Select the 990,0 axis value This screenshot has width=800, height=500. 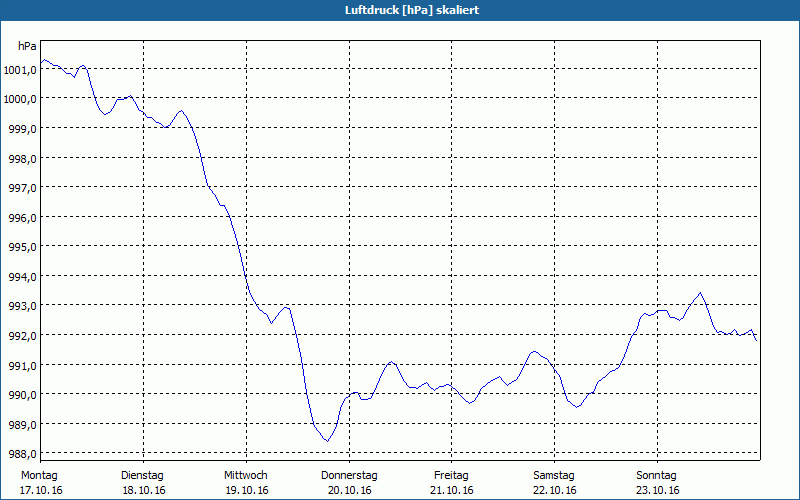22,395
